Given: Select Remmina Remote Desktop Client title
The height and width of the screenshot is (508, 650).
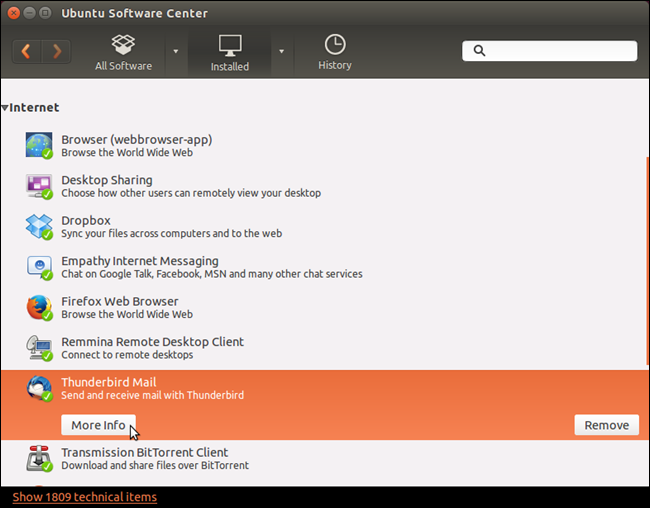Looking at the screenshot, I should [x=153, y=342].
